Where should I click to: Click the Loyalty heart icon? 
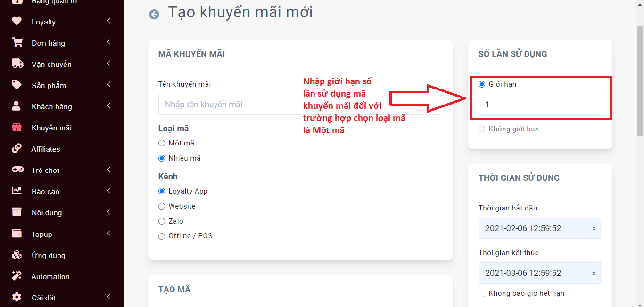coord(17,21)
